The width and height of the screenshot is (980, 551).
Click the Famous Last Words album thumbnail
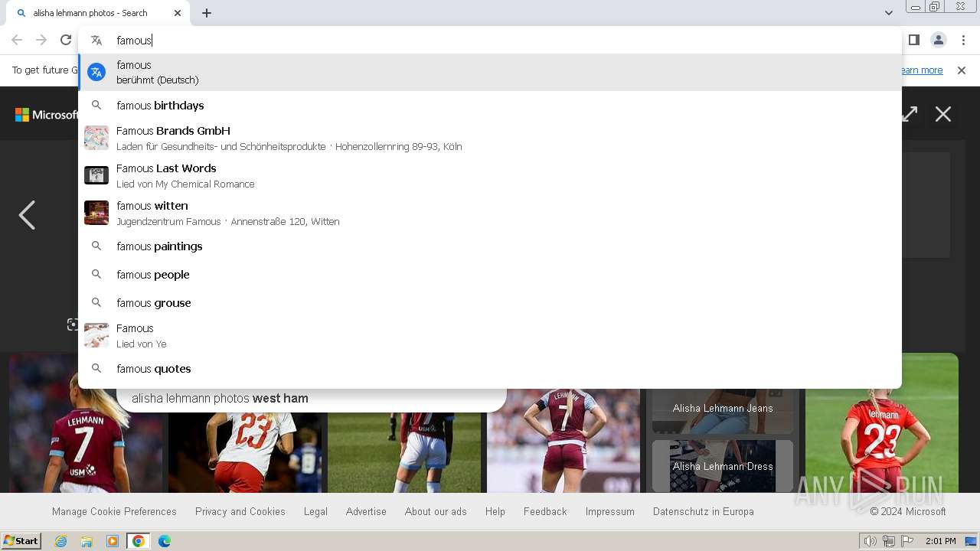pyautogui.click(x=96, y=175)
